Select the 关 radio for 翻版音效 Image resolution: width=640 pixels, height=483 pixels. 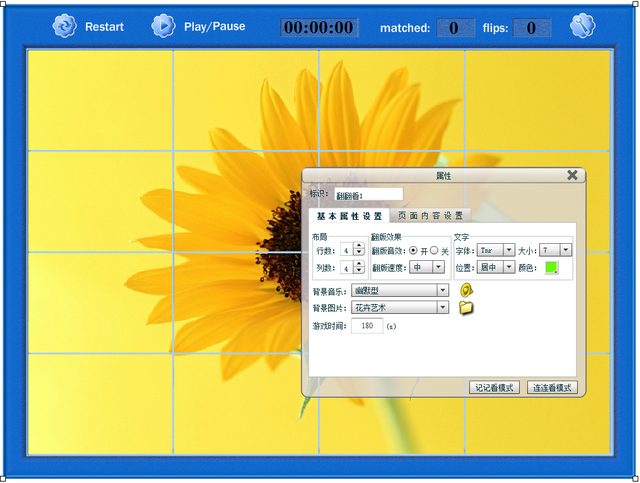click(434, 250)
